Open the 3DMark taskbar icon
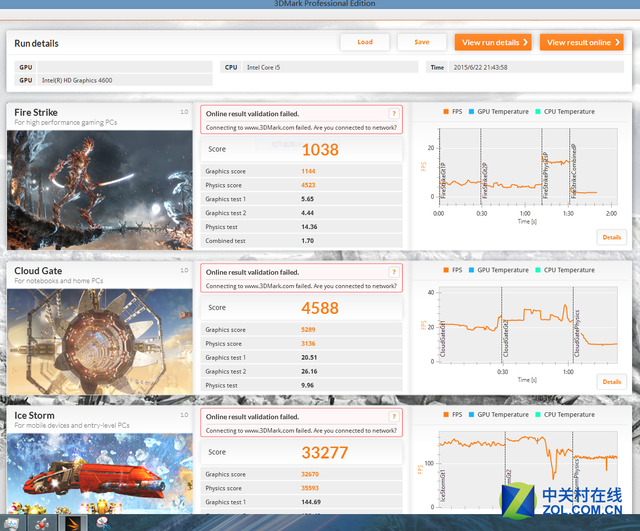 click(73, 523)
